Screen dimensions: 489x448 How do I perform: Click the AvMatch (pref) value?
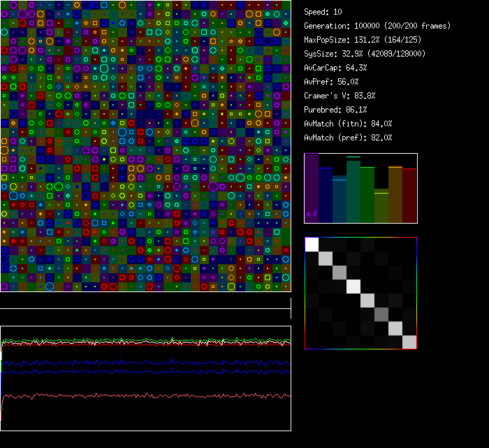(348, 138)
